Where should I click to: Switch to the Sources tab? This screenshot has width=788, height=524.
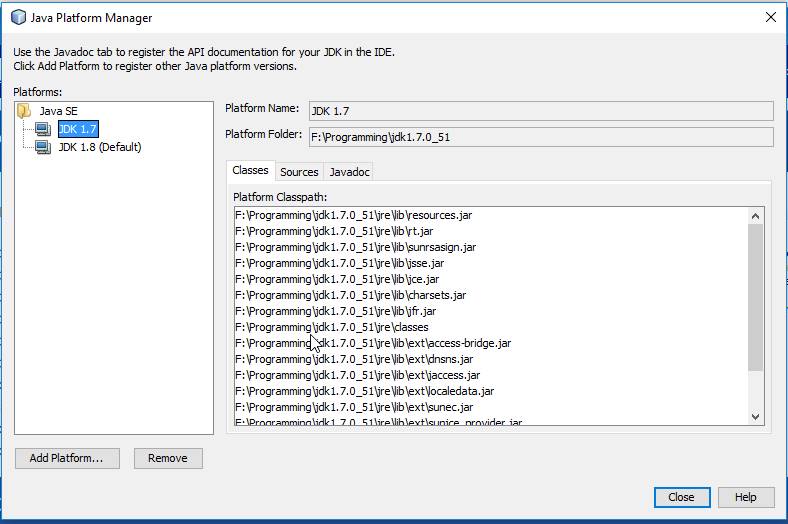tap(299, 172)
